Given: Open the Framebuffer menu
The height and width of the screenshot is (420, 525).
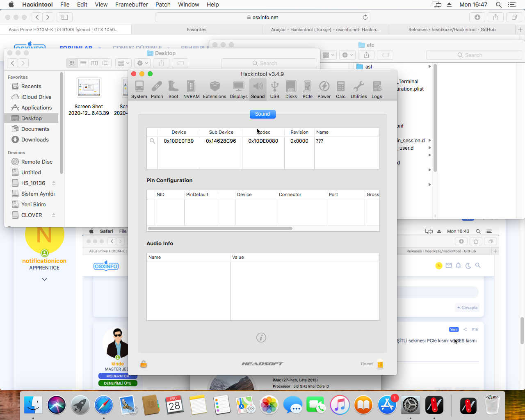Looking at the screenshot, I should click(132, 5).
